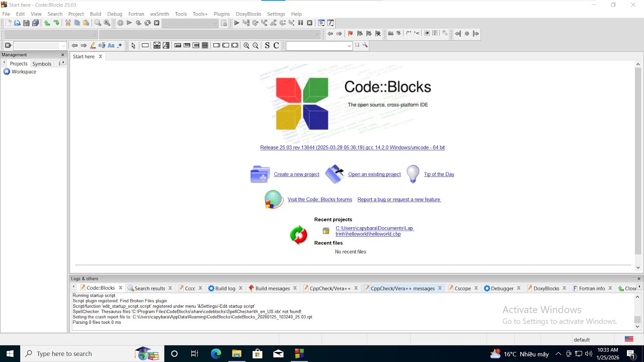This screenshot has width=644, height=362.
Task: Click the green Undo arrow icon
Action: (47, 23)
